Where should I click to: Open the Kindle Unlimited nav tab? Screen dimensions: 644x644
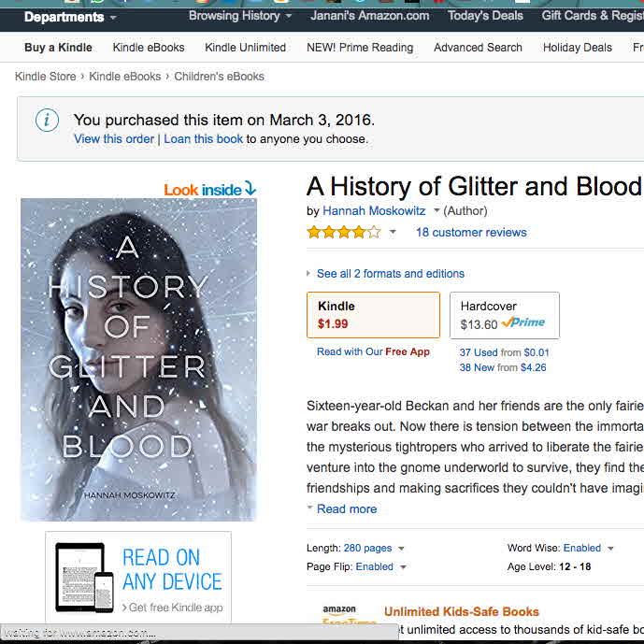(245, 48)
